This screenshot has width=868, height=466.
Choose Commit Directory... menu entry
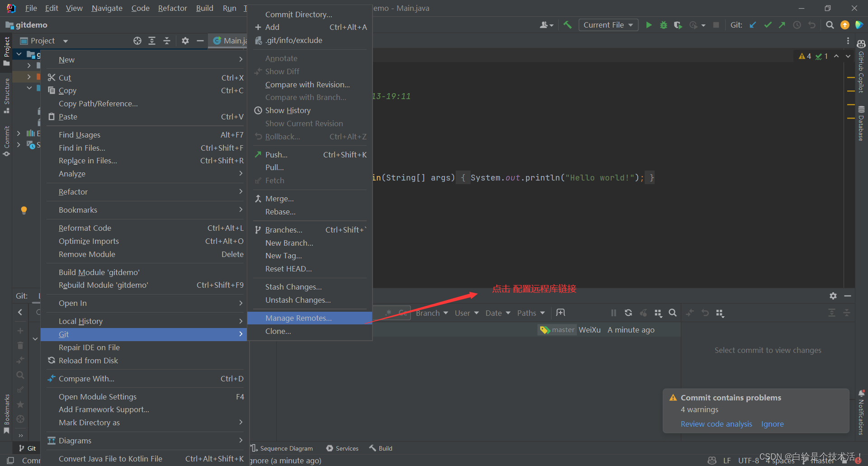pyautogui.click(x=310, y=14)
